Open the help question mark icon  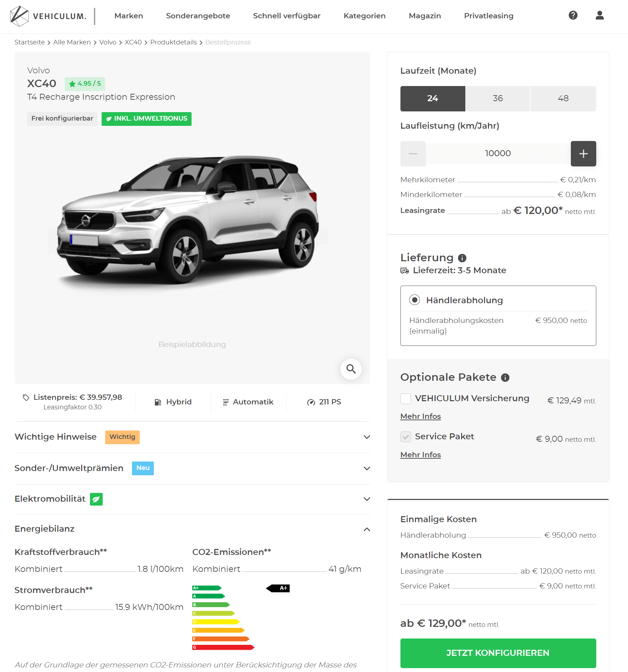point(573,15)
